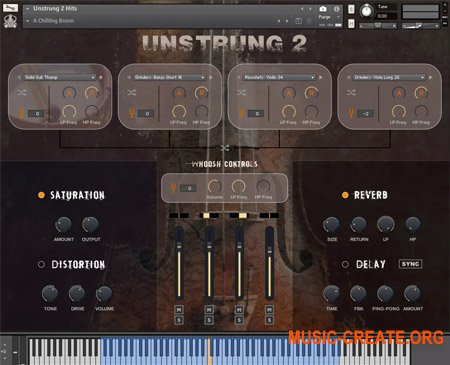
Task: Click the Delay Ping-Pong knob
Action: [x=385, y=293]
